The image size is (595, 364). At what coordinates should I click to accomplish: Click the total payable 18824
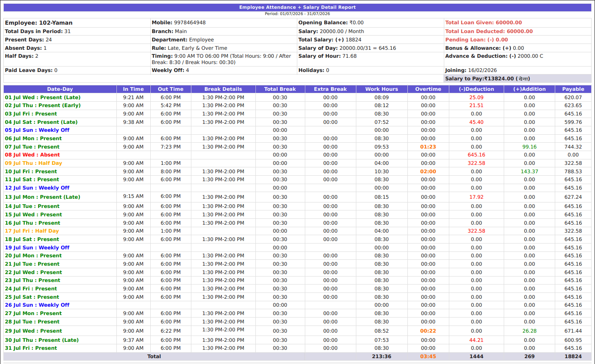573,356
